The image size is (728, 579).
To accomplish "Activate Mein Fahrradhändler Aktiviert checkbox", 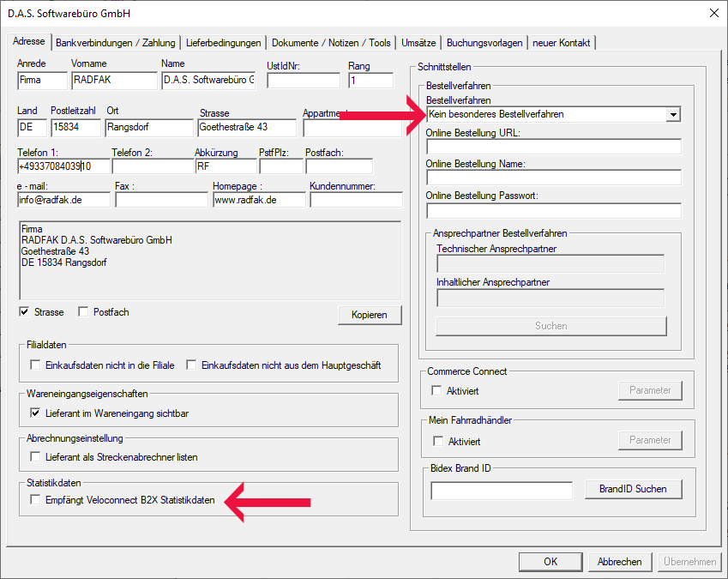I will click(x=438, y=441).
